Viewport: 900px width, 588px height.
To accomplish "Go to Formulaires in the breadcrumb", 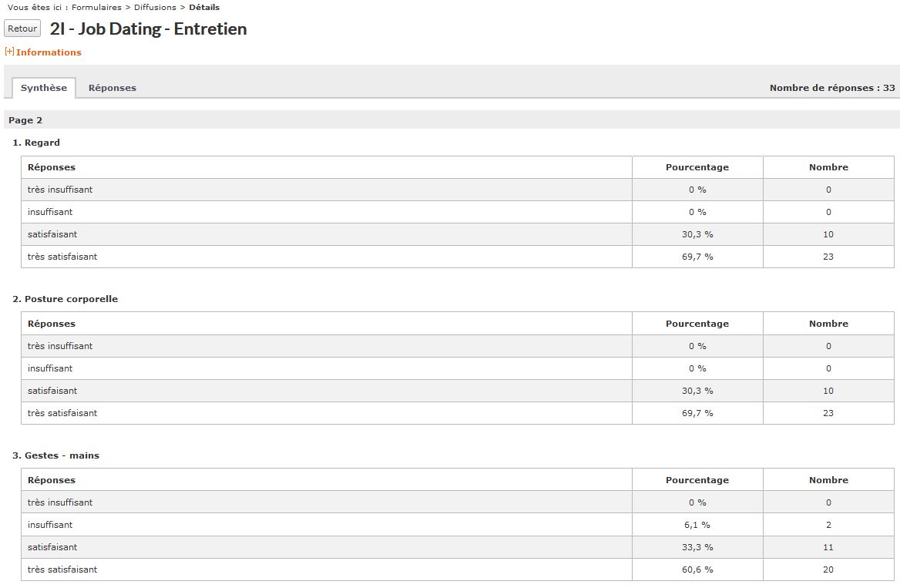I will pos(96,8).
